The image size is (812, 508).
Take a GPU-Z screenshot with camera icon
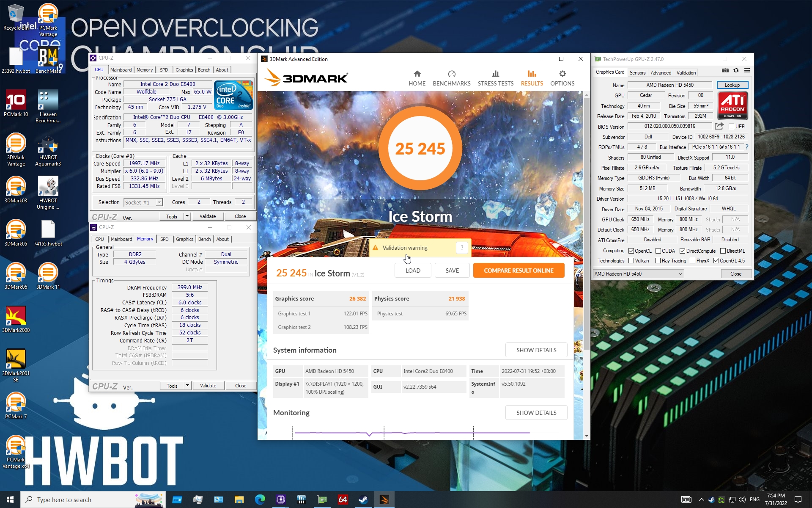pos(725,70)
